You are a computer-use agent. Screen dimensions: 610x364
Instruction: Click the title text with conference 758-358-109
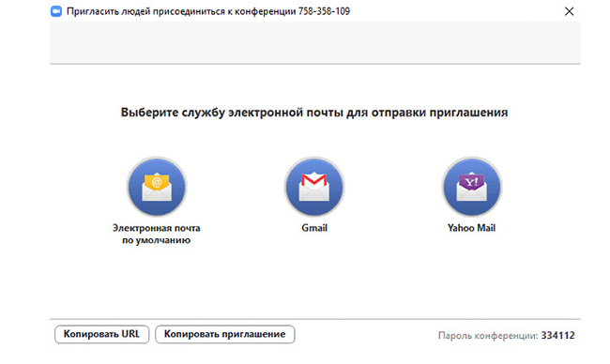208,11
